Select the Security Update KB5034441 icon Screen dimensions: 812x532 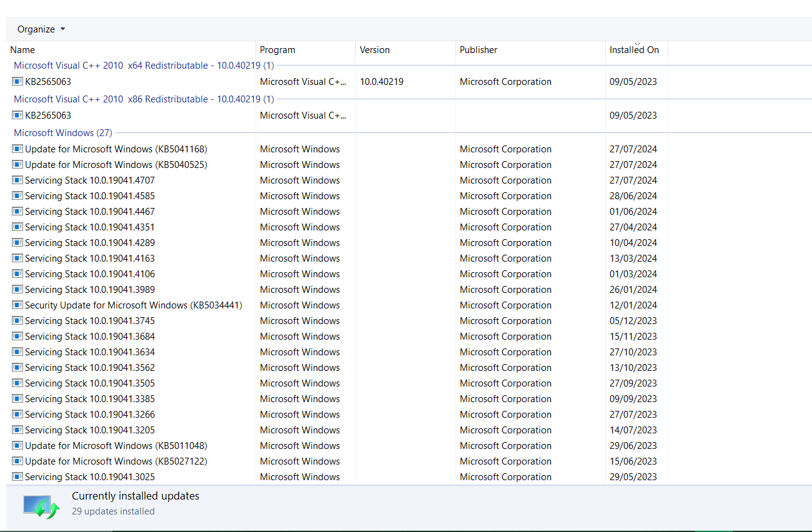(x=17, y=305)
